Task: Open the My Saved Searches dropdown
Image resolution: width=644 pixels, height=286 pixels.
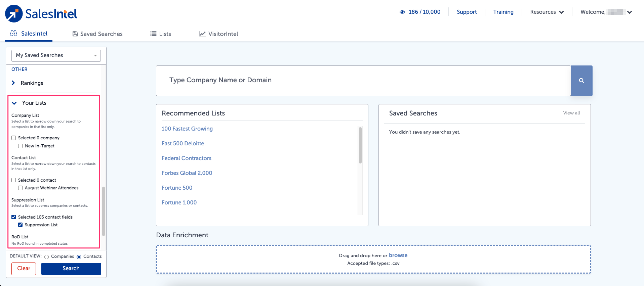Action: [x=56, y=55]
